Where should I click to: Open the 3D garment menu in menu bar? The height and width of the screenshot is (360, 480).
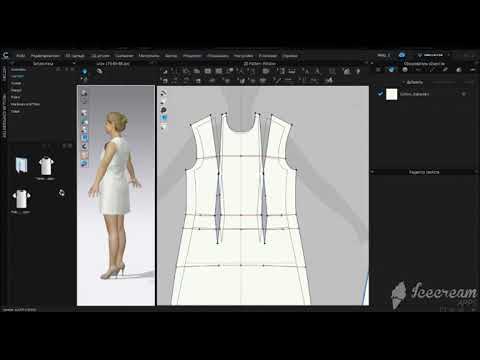point(75,56)
